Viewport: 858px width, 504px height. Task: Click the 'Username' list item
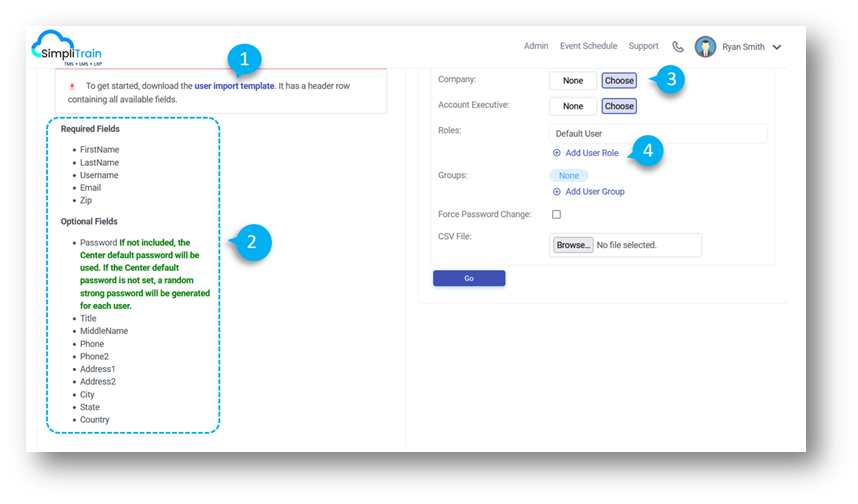[99, 175]
